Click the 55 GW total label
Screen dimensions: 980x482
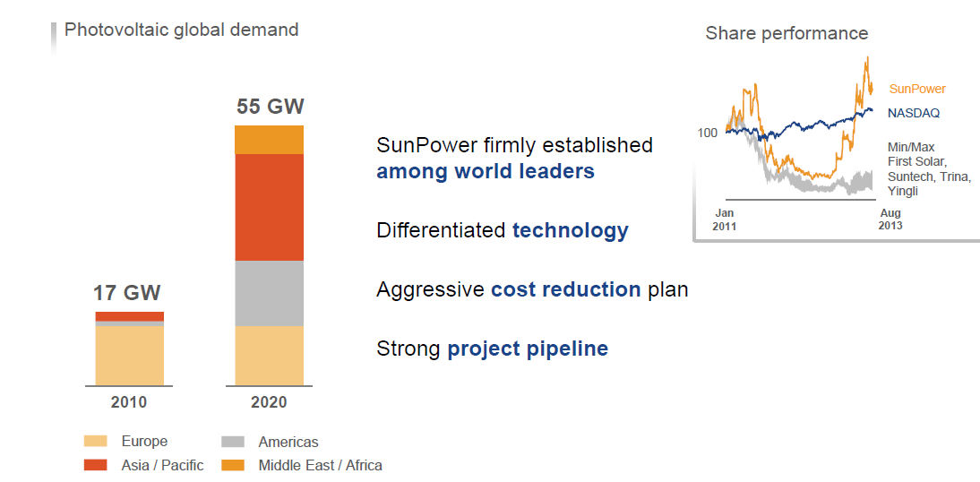(271, 108)
